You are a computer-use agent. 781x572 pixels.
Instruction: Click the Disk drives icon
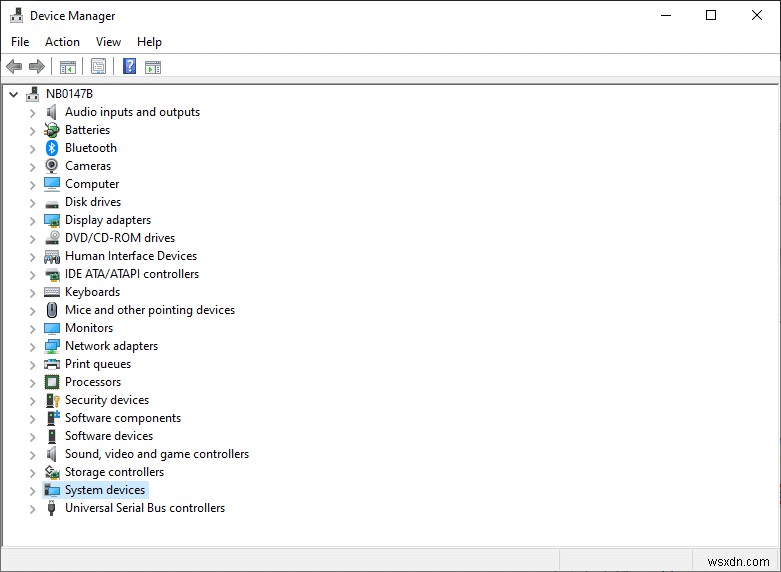52,204
